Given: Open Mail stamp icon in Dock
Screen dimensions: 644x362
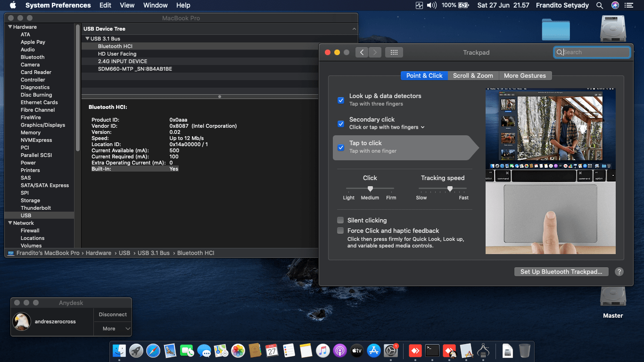Looking at the screenshot, I should [x=170, y=351].
